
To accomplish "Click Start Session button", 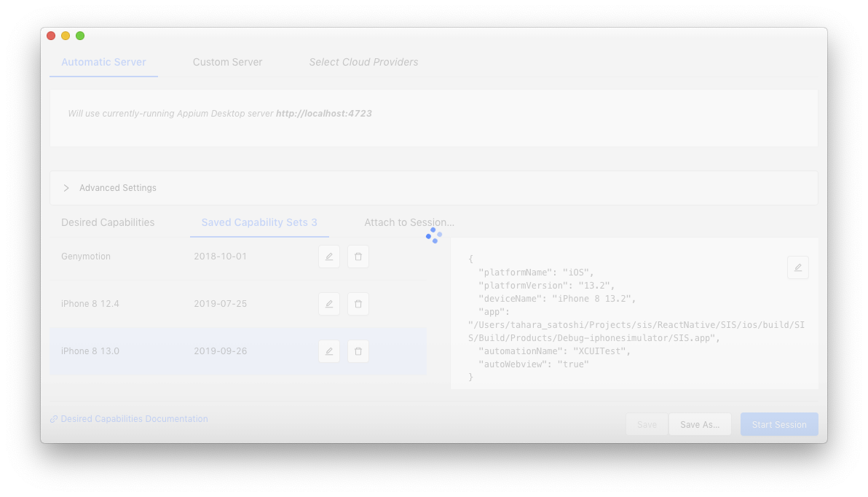I will point(779,424).
